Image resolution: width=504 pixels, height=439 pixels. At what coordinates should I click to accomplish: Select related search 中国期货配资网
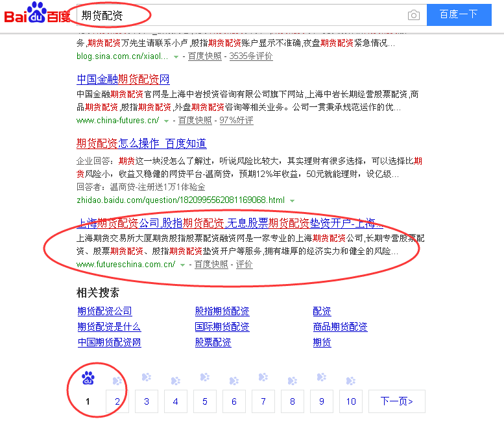tap(109, 342)
